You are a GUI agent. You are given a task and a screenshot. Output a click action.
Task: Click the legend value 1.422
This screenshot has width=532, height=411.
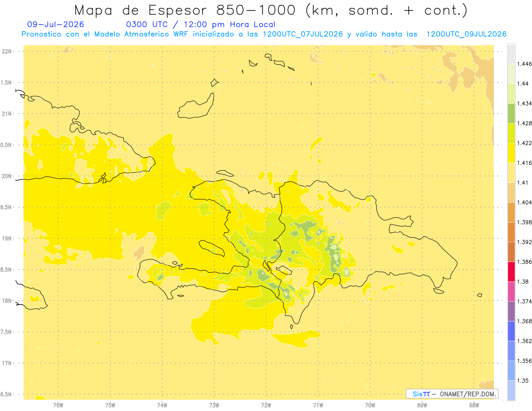525,143
